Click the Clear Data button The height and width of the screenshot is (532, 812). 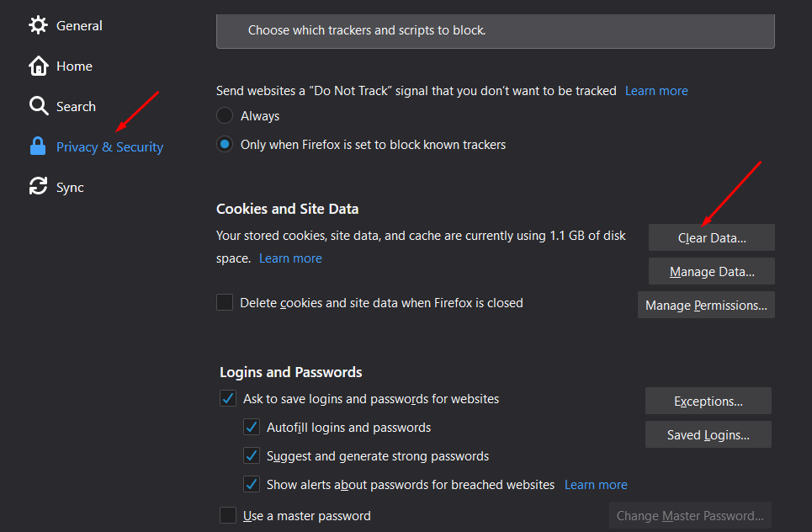[712, 237]
